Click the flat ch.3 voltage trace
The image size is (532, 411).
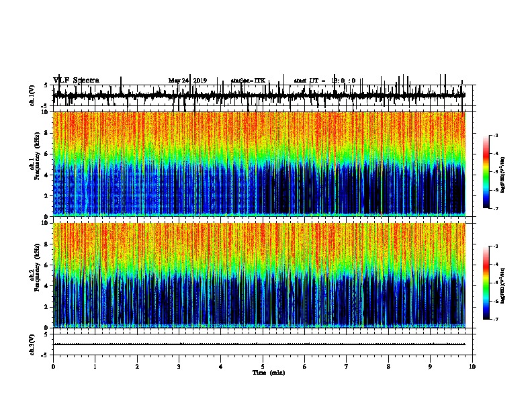[x=259, y=345]
